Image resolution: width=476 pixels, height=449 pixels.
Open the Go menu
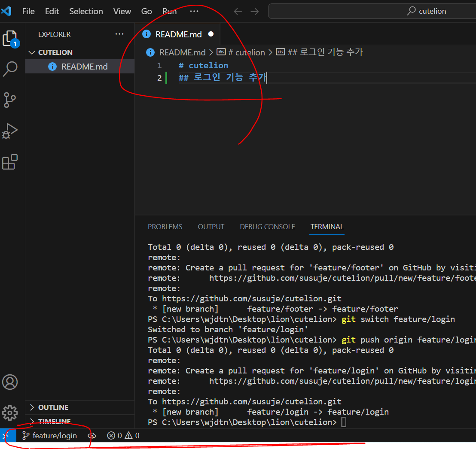(x=146, y=11)
